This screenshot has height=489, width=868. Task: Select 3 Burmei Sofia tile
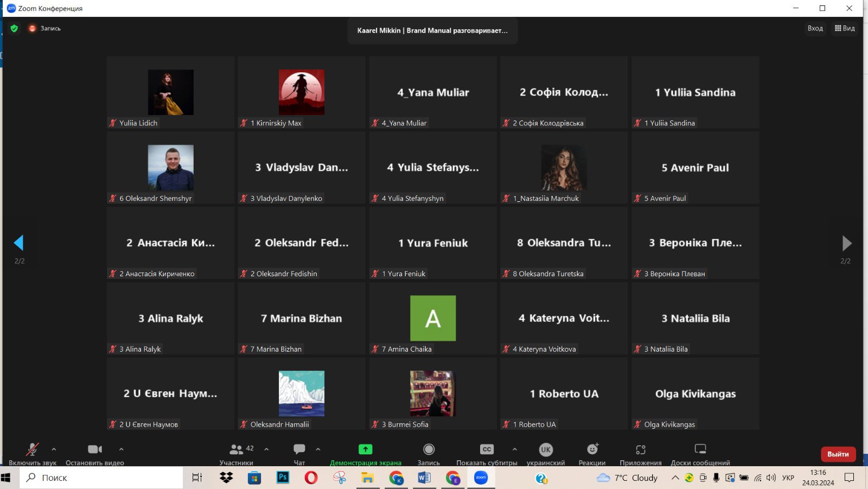433,393
